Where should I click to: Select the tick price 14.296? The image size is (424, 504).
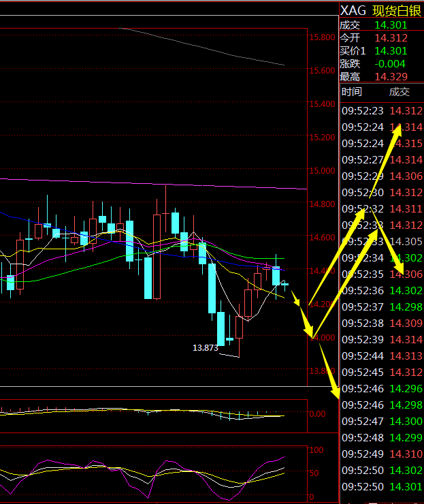click(x=406, y=389)
